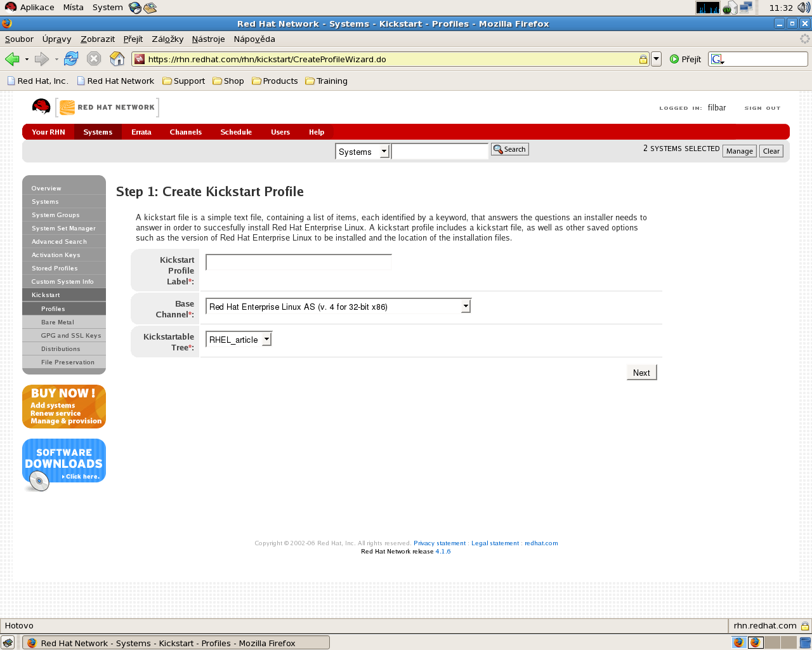This screenshot has height=650, width=812.
Task: Click the browser Forward arrow button
Action: click(x=42, y=59)
